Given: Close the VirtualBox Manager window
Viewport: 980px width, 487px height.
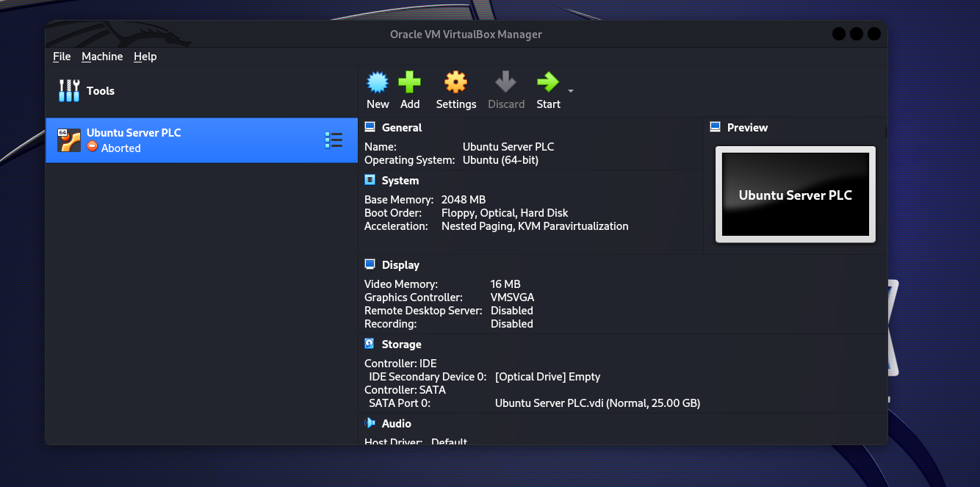Looking at the screenshot, I should (x=874, y=34).
